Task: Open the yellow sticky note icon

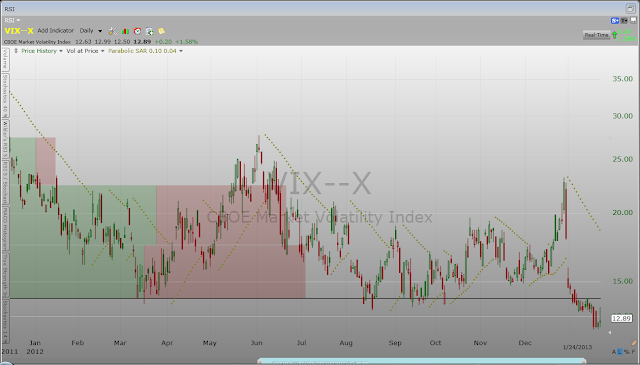Action: [x=162, y=31]
